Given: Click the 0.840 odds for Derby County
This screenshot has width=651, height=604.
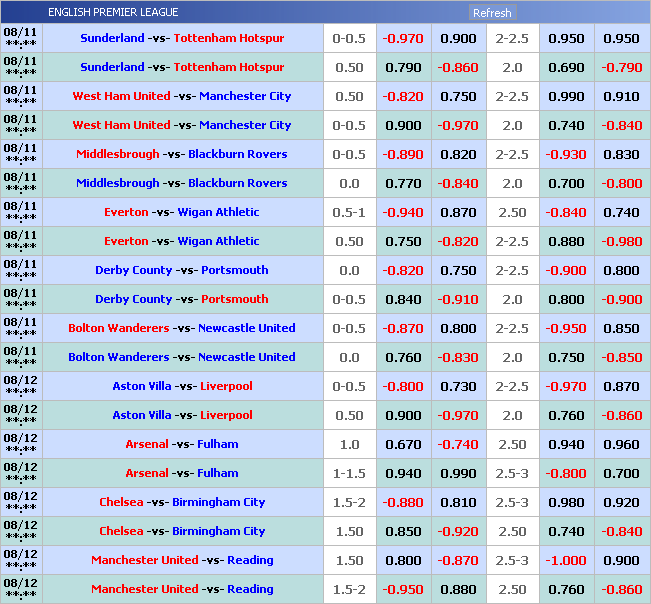Looking at the screenshot, I should point(403,299).
